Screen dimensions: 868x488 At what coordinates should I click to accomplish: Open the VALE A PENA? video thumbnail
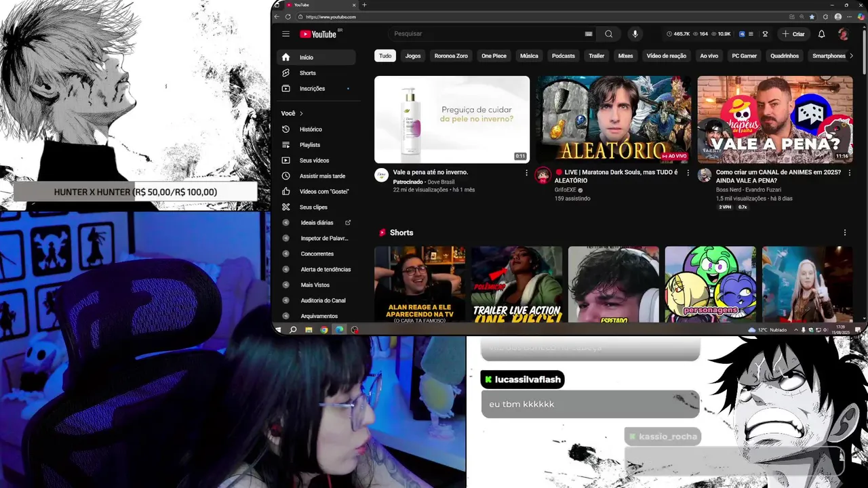775,119
